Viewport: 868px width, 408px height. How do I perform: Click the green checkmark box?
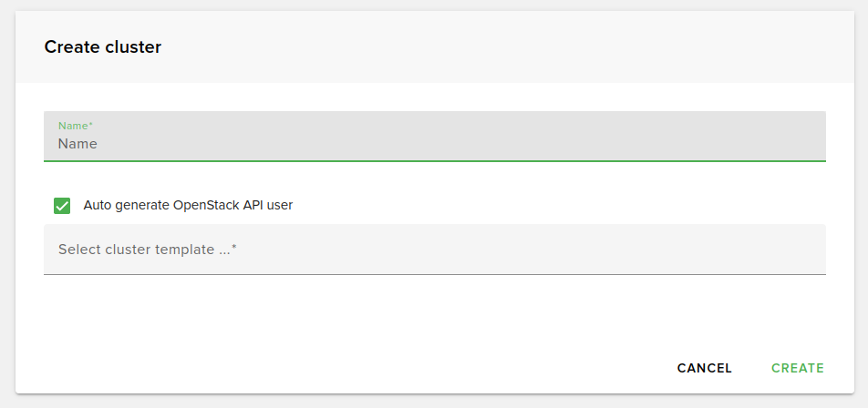62,205
